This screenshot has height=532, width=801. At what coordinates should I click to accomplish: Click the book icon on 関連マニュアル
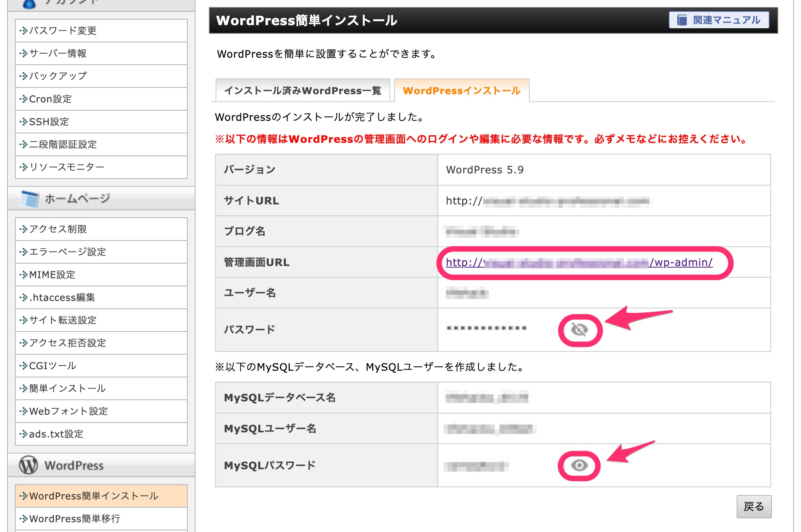coord(682,20)
